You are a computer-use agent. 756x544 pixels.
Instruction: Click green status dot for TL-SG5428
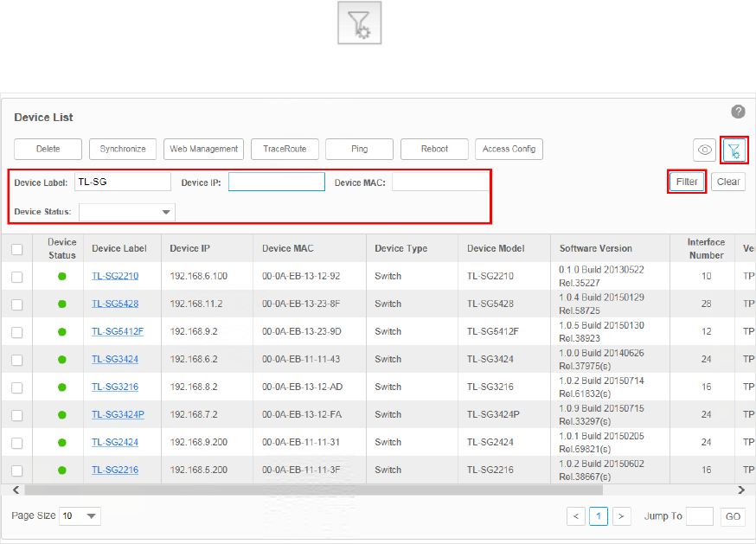(x=61, y=304)
